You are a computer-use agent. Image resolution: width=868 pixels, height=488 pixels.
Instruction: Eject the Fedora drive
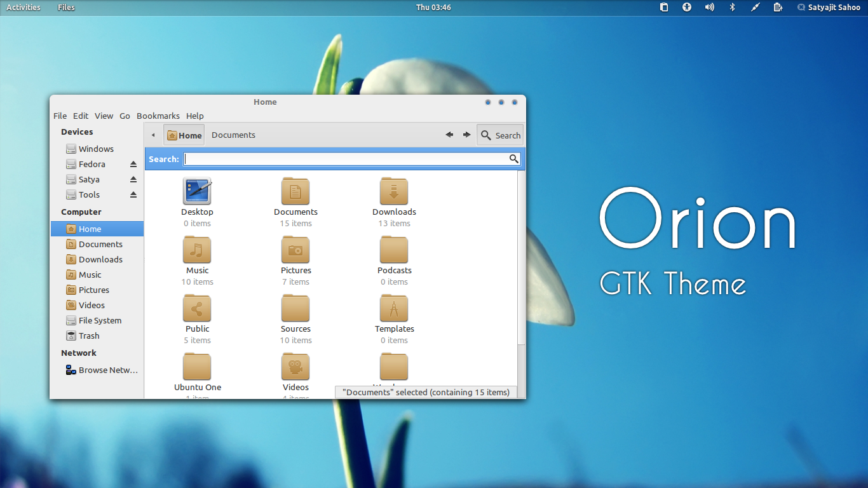click(133, 165)
